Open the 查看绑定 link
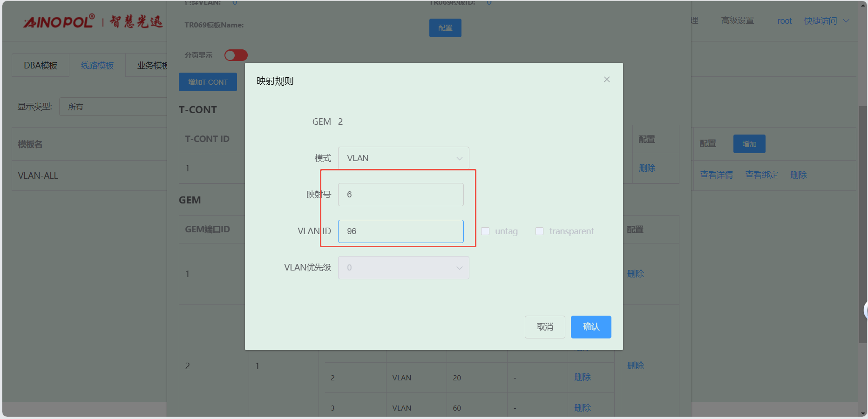Image resolution: width=868 pixels, height=419 pixels. point(761,175)
